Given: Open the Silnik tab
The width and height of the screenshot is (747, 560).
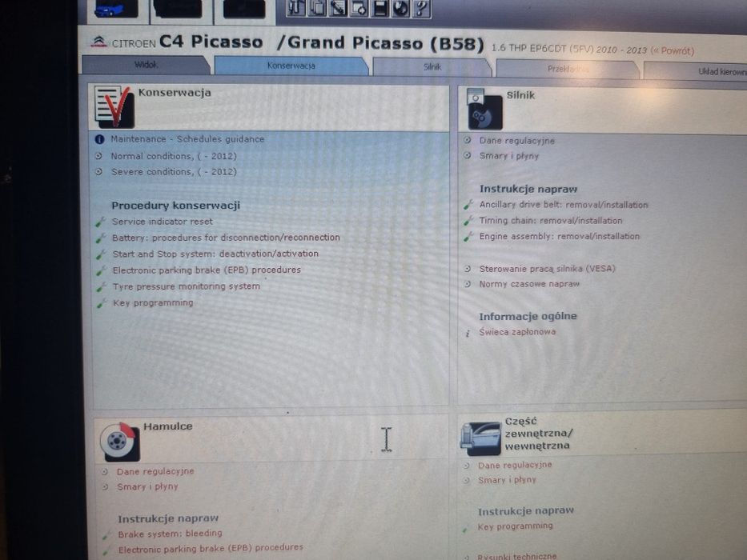Looking at the screenshot, I should point(432,67).
